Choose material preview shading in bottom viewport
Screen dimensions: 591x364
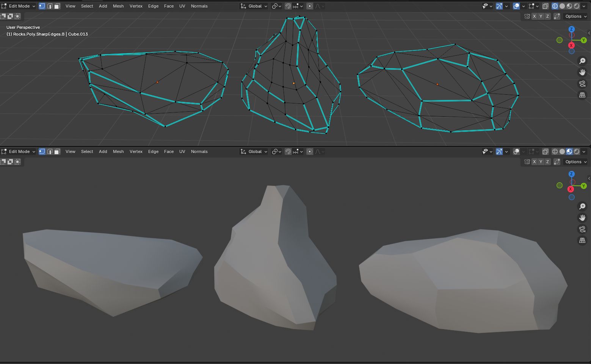(x=569, y=152)
